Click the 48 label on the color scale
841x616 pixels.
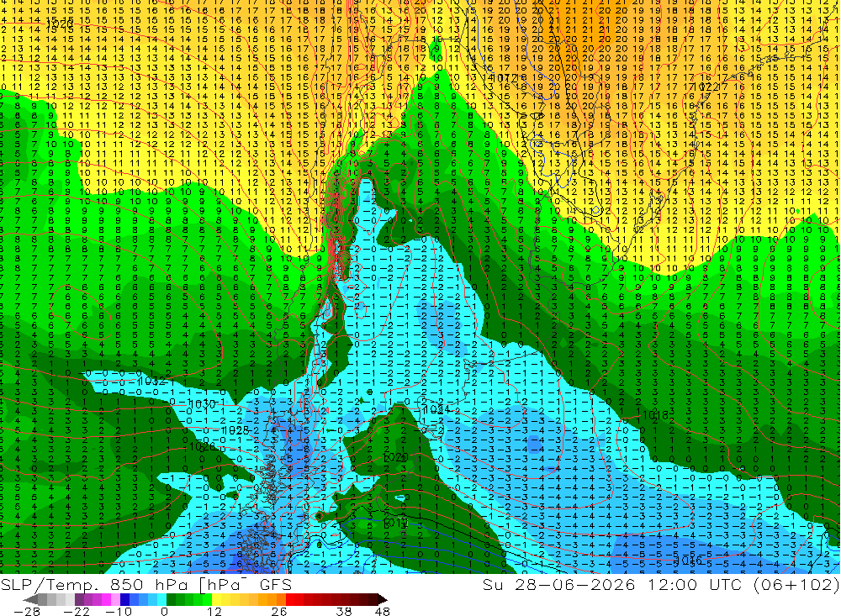click(382, 611)
